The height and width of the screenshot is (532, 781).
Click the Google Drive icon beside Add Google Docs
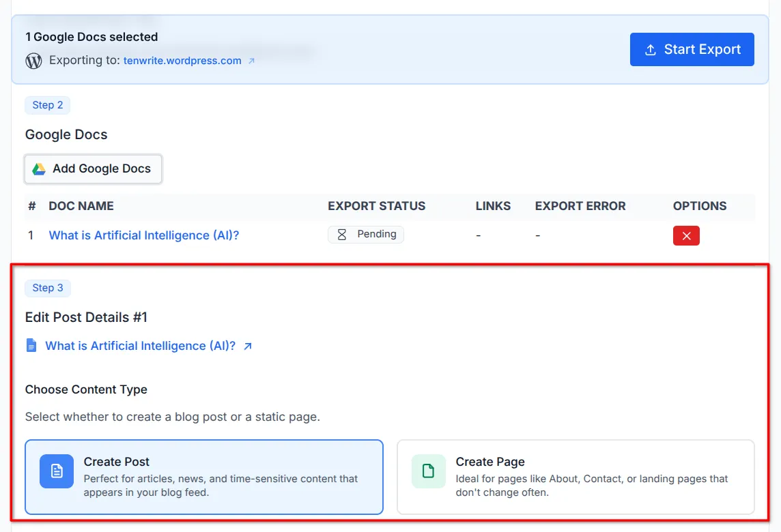[41, 168]
